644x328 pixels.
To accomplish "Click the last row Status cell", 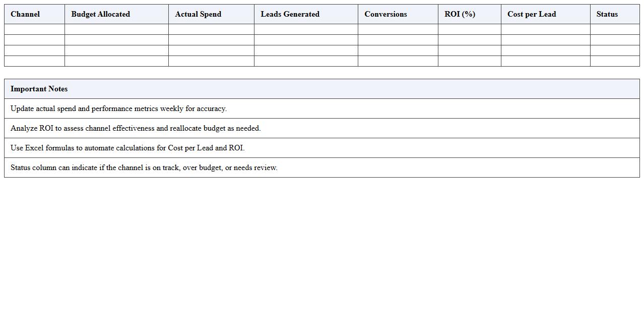I will coord(614,62).
